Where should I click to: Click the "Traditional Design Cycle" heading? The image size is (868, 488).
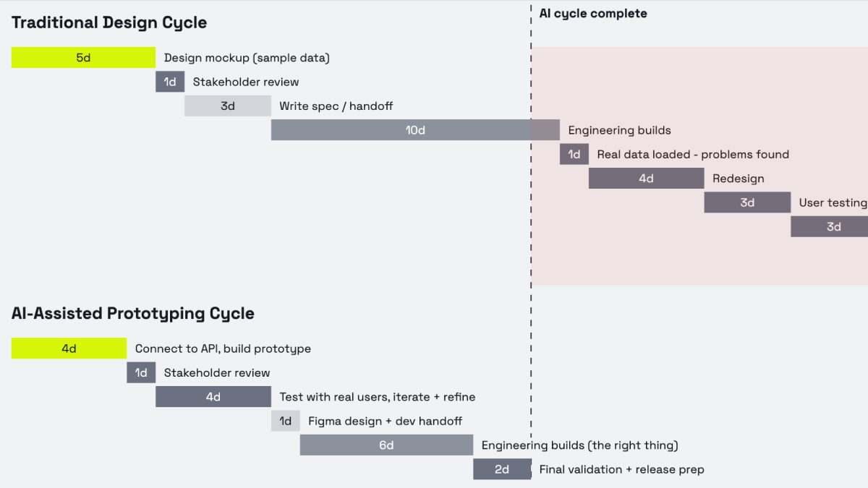[109, 22]
